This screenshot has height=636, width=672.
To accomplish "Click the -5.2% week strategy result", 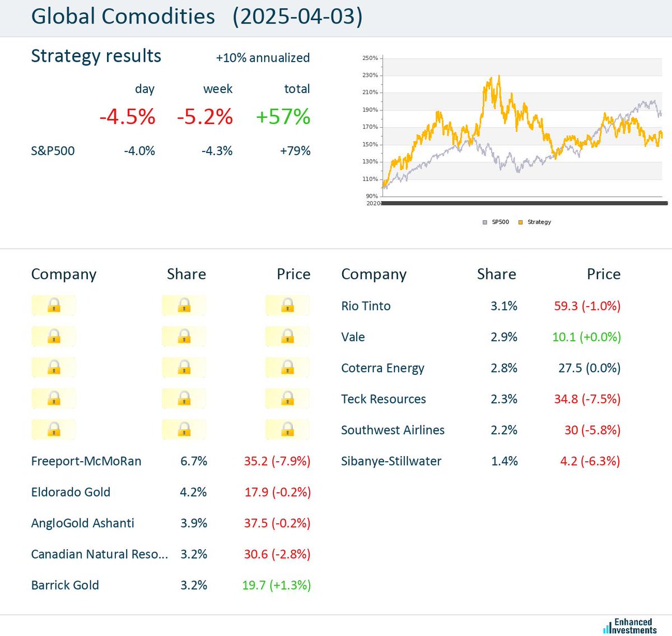I will click(x=204, y=117).
